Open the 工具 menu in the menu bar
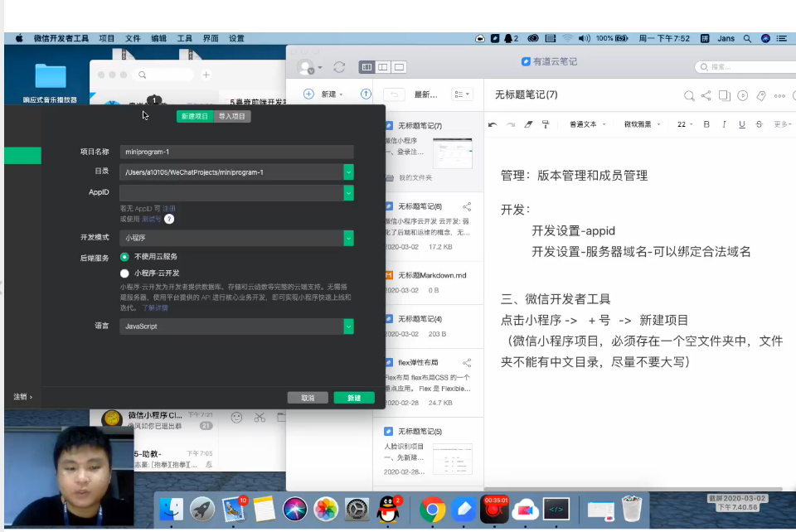 tap(184, 39)
